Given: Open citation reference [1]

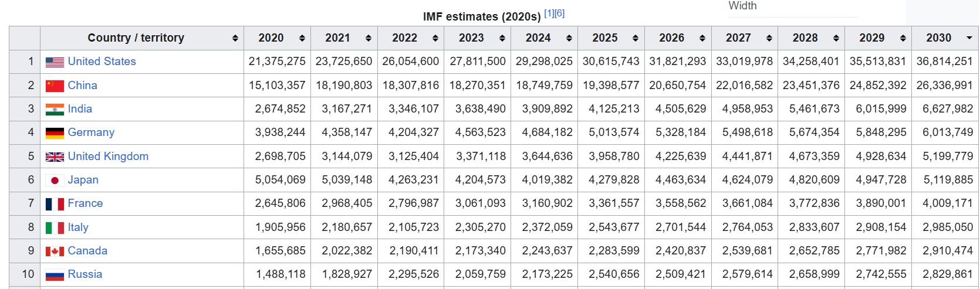Looking at the screenshot, I should pos(549,13).
